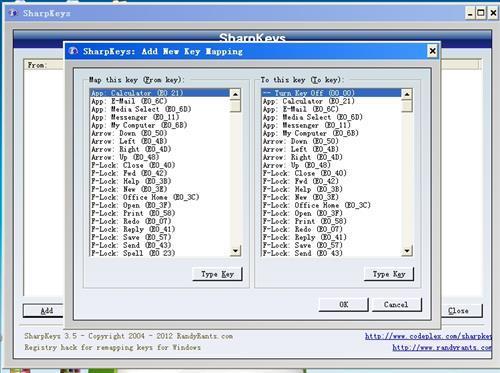This screenshot has height=373, width=500.
Task: Select F-Lock: Print in From key list
Action: pos(160,213)
